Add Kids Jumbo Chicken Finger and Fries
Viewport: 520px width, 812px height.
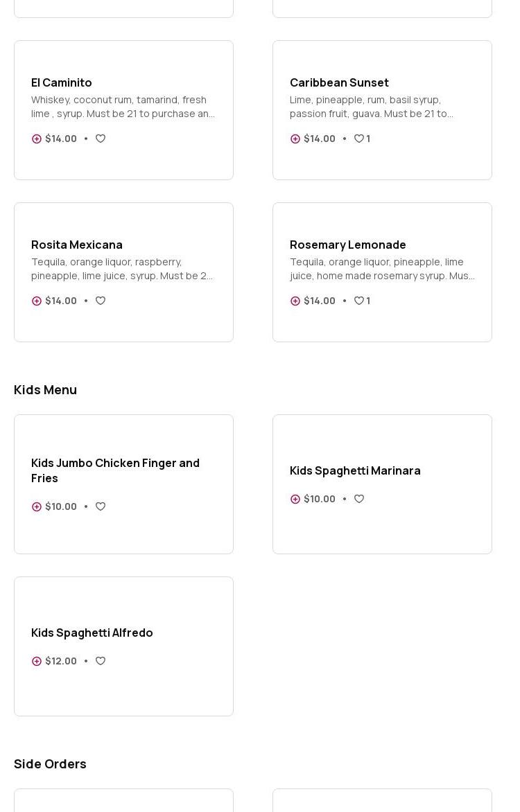coord(37,506)
